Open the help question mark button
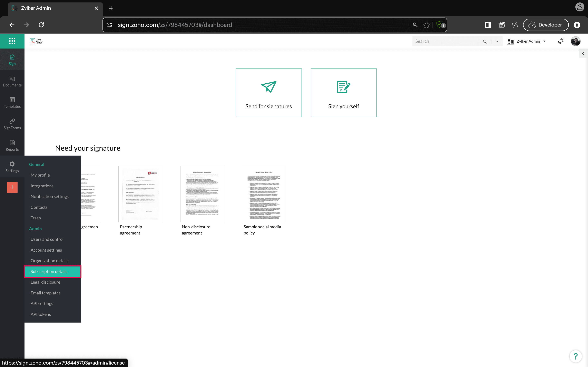 click(x=575, y=356)
